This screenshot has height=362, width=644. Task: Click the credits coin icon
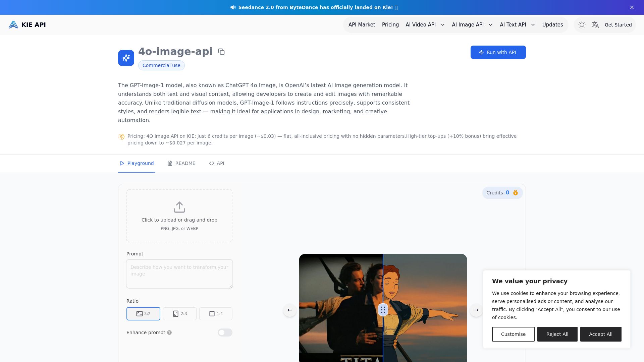click(x=516, y=193)
